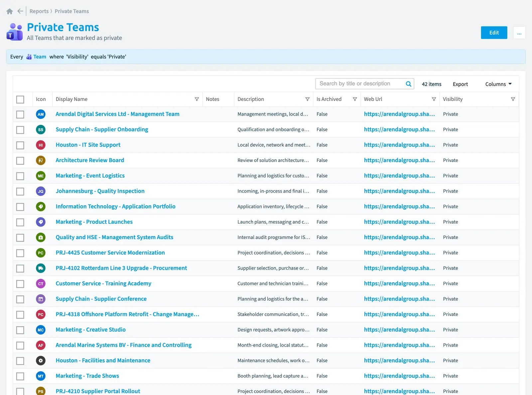Viewport: 532px width, 395px height.
Task: Go to the home icon in breadcrumb
Action: pyautogui.click(x=10, y=11)
